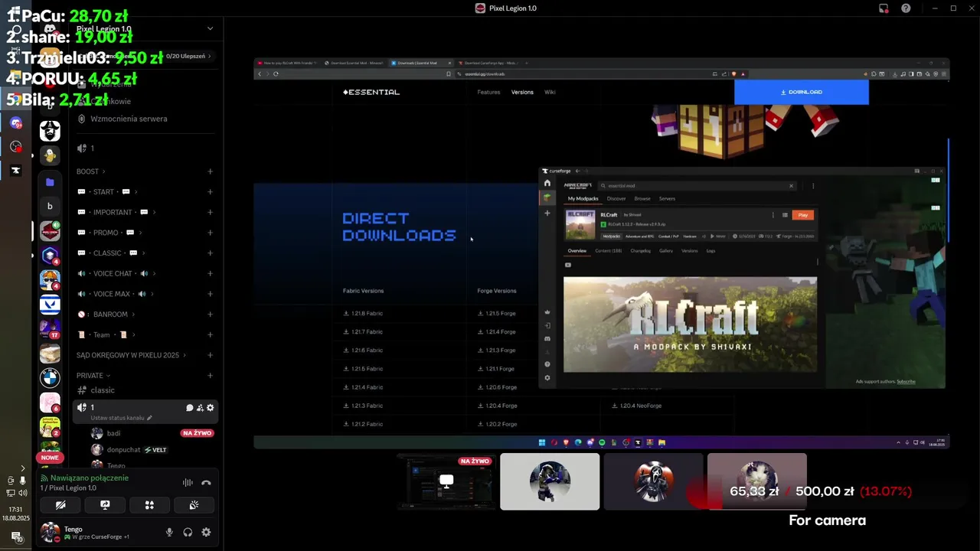Image resolution: width=980 pixels, height=551 pixels.
Task: Expand the PROMO category
Action: (109, 233)
